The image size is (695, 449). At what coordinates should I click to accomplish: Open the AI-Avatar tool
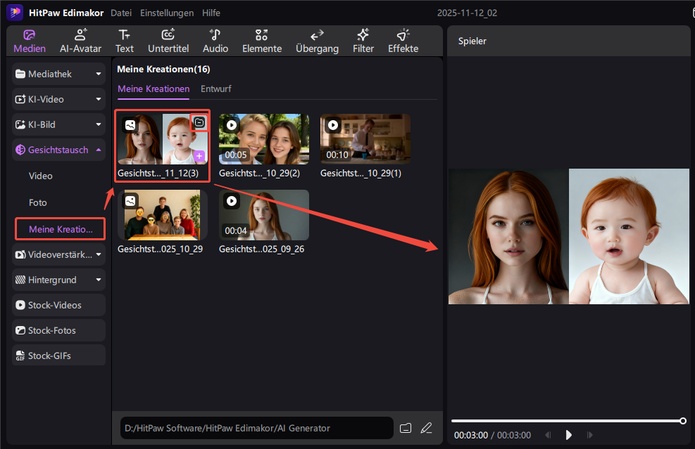pos(79,40)
